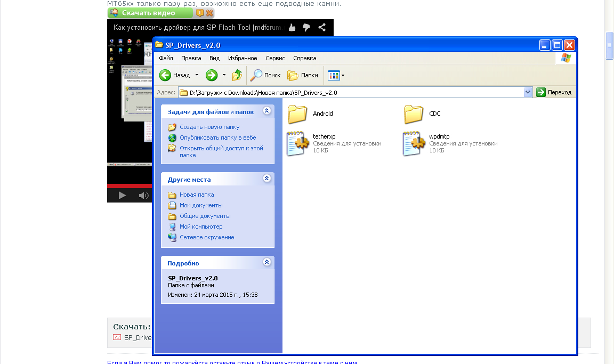Collapse the Подробно details panel
The image size is (614, 364).
click(267, 263)
